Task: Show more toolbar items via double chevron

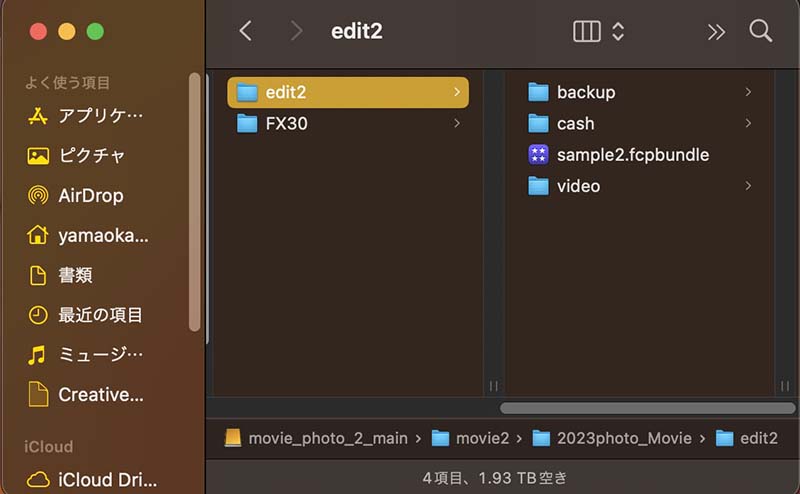Action: [716, 32]
